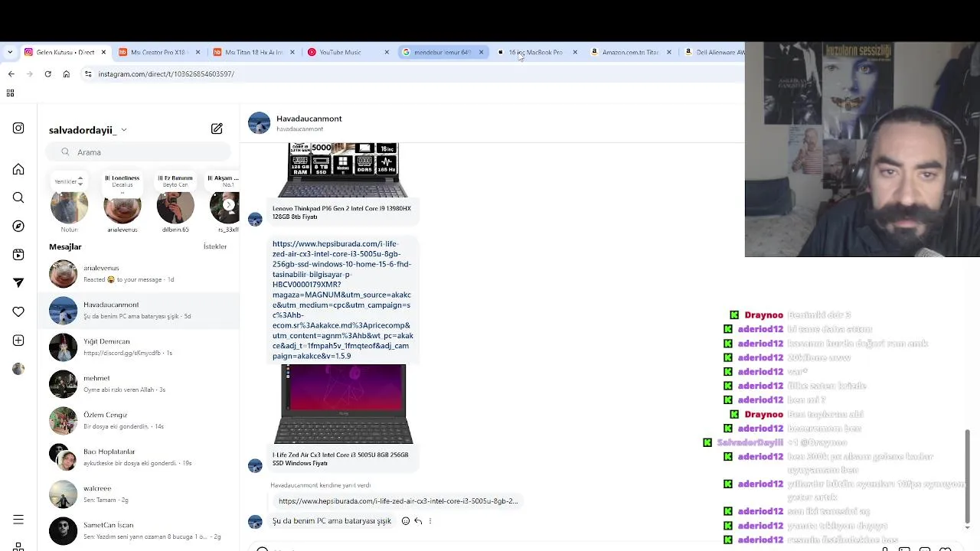Reload the page with refresh icon
The image size is (980, 551).
(x=47, y=73)
